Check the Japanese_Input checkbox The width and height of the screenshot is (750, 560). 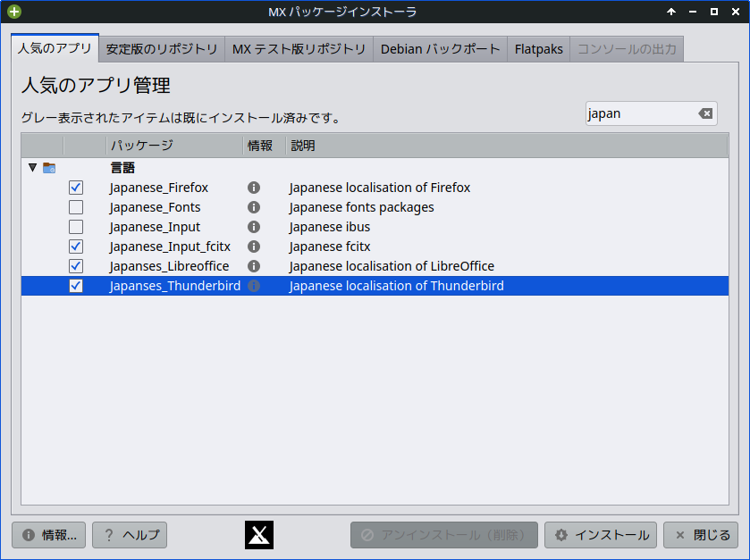(x=76, y=227)
